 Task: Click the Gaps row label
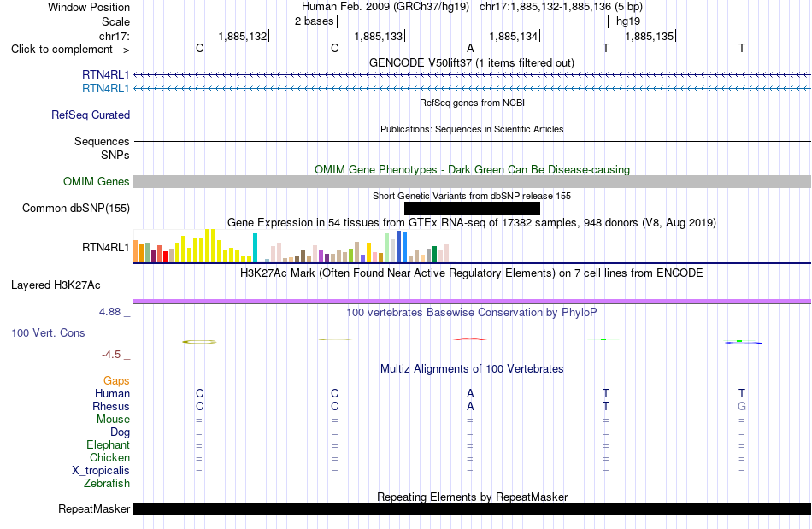(x=116, y=381)
